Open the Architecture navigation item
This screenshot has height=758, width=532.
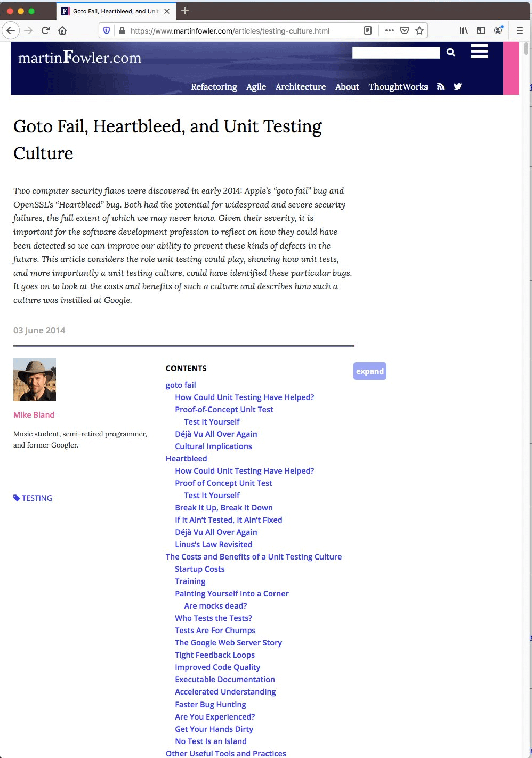300,87
